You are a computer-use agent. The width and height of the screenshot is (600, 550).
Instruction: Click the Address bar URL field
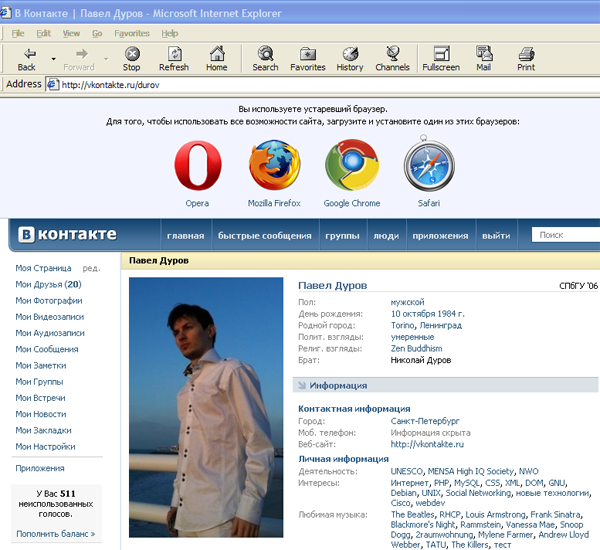(323, 85)
